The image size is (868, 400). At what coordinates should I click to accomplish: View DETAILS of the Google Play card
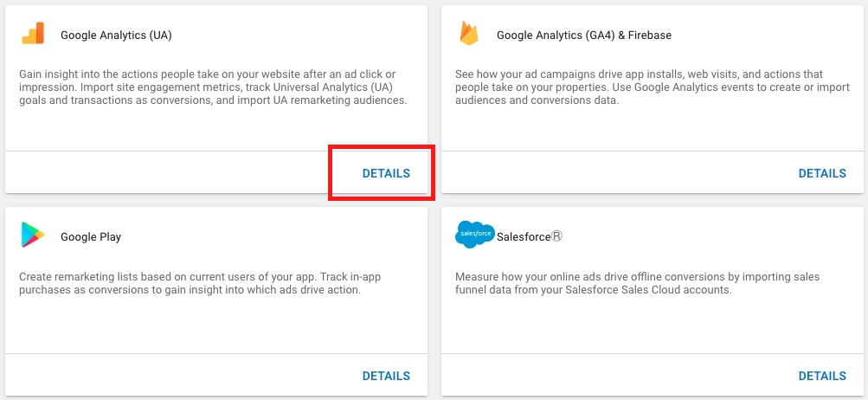pyautogui.click(x=386, y=376)
